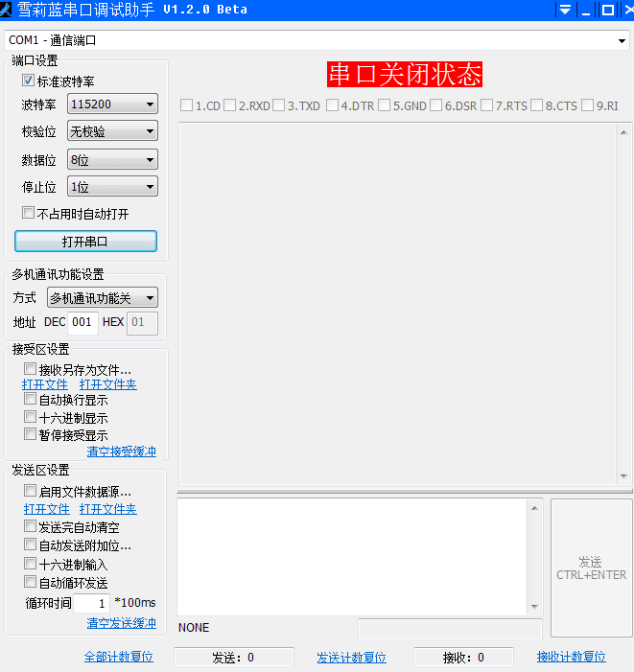Viewport: 634px width, 672px height.
Task: Click the 发送: 0 counter box
Action: pos(234,658)
